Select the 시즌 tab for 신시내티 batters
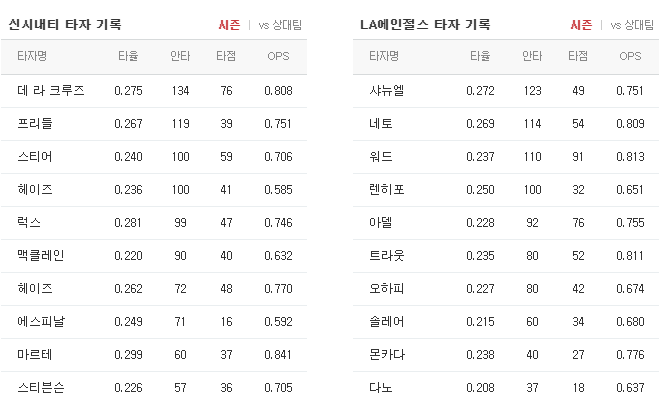662x409 pixels. pyautogui.click(x=229, y=25)
